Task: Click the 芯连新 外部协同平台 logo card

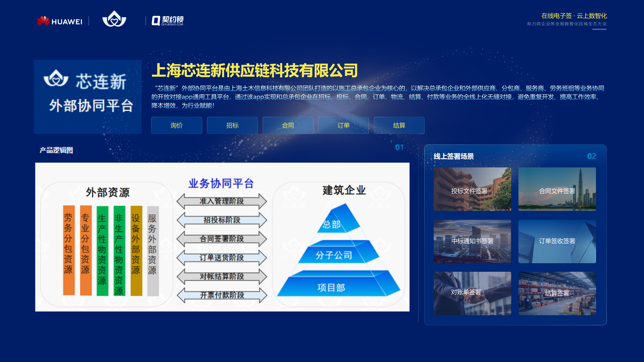Action: 88,97
